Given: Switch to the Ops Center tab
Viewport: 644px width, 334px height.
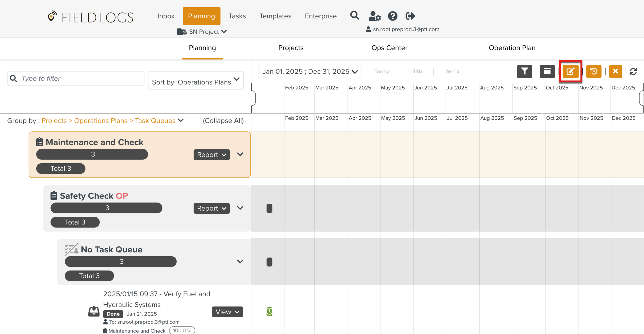Looking at the screenshot, I should [389, 48].
